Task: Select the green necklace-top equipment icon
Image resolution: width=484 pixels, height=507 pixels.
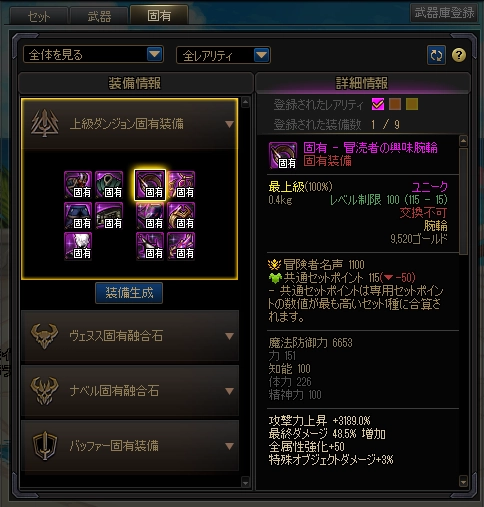Action: tap(109, 185)
